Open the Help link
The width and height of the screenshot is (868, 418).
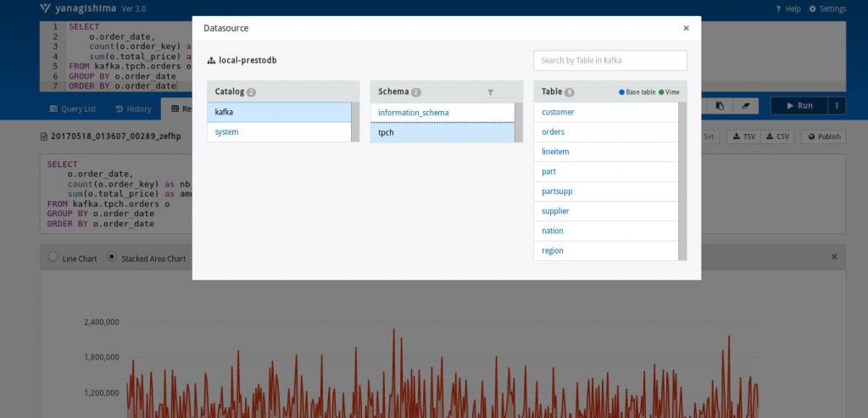tap(787, 8)
